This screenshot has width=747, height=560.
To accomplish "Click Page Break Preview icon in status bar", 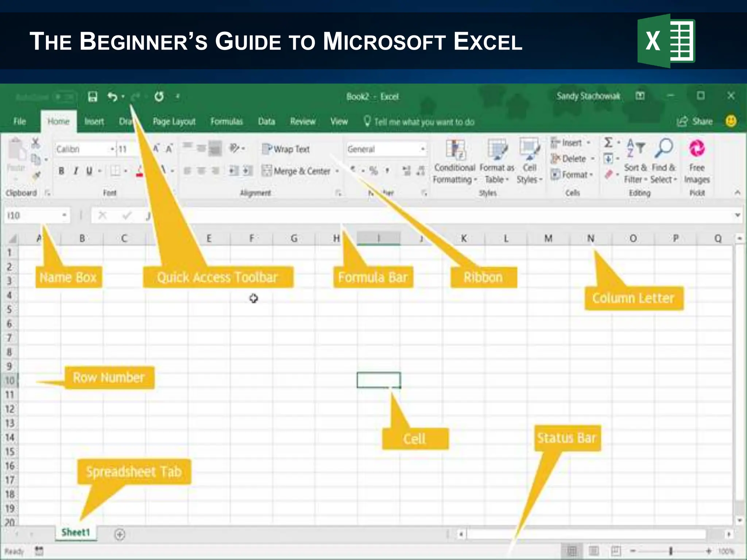I will click(616, 551).
